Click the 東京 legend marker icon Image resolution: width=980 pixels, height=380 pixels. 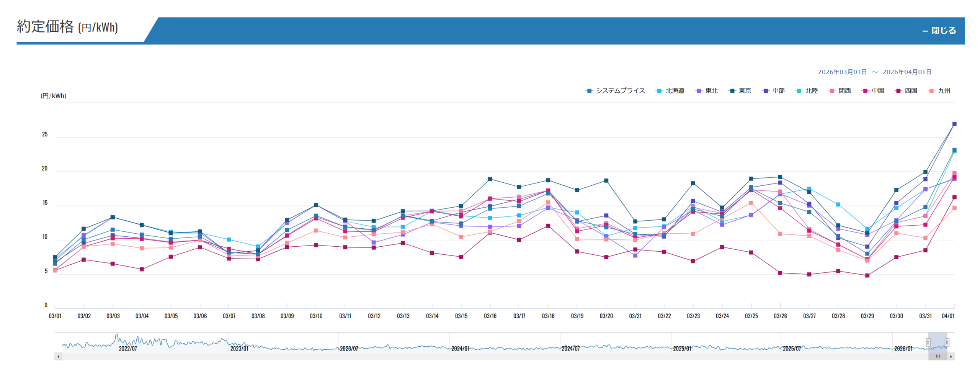tap(732, 91)
